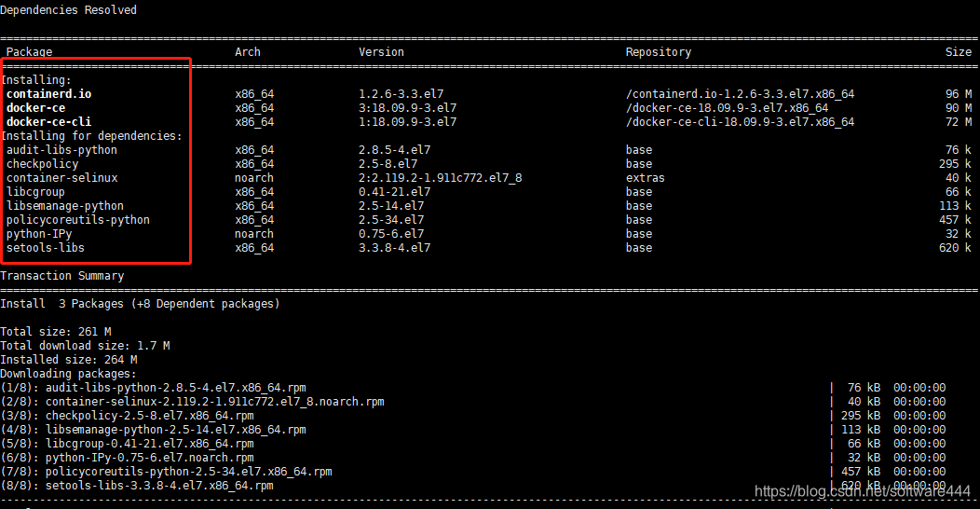This screenshot has width=980, height=509.
Task: Select the 'Version' column header
Action: [x=381, y=52]
